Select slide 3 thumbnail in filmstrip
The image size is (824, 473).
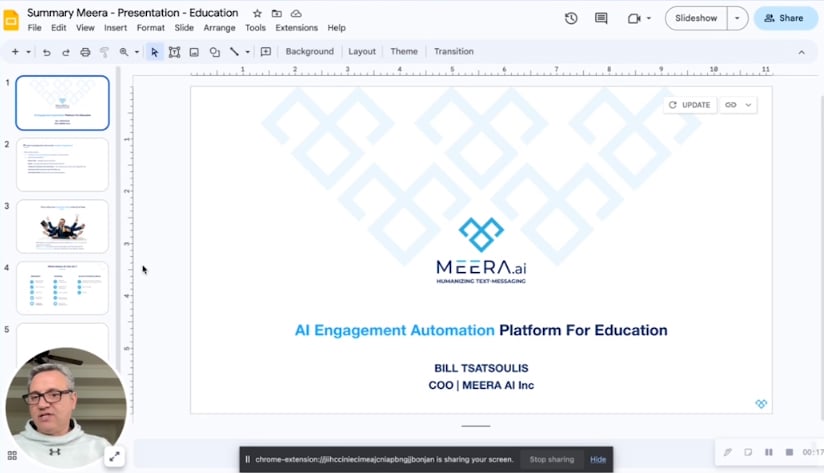[62, 226]
